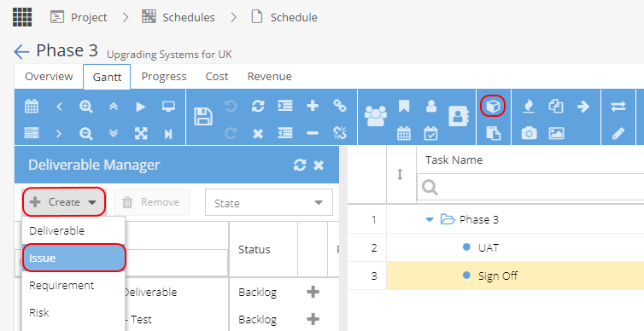Image resolution: width=644 pixels, height=331 pixels.
Task: Link tasks with the chain icon
Action: pos(340,106)
